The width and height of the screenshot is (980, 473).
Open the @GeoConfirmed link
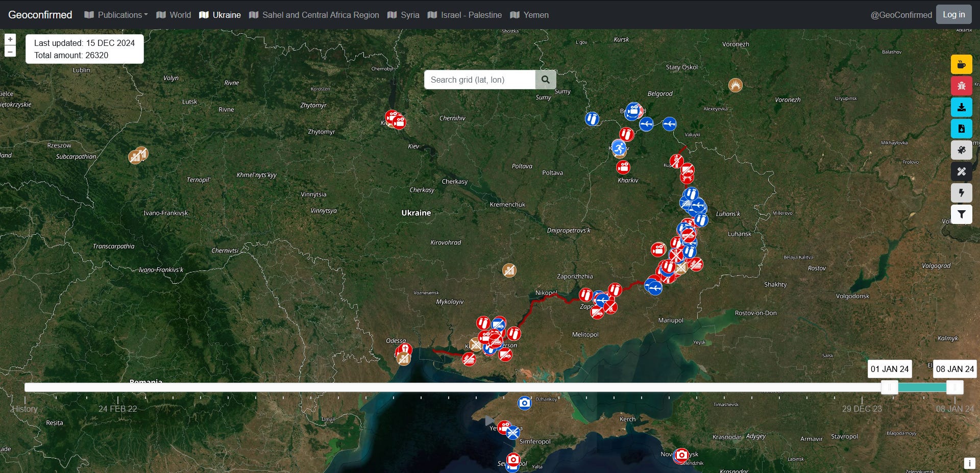901,15
